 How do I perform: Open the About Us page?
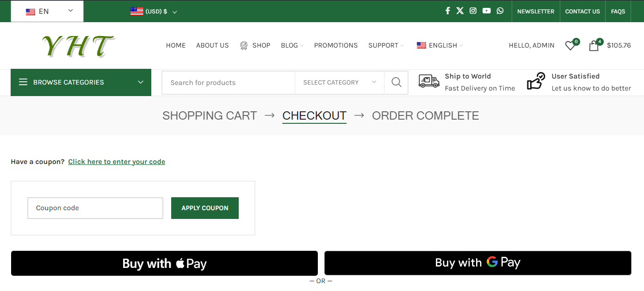pos(212,45)
